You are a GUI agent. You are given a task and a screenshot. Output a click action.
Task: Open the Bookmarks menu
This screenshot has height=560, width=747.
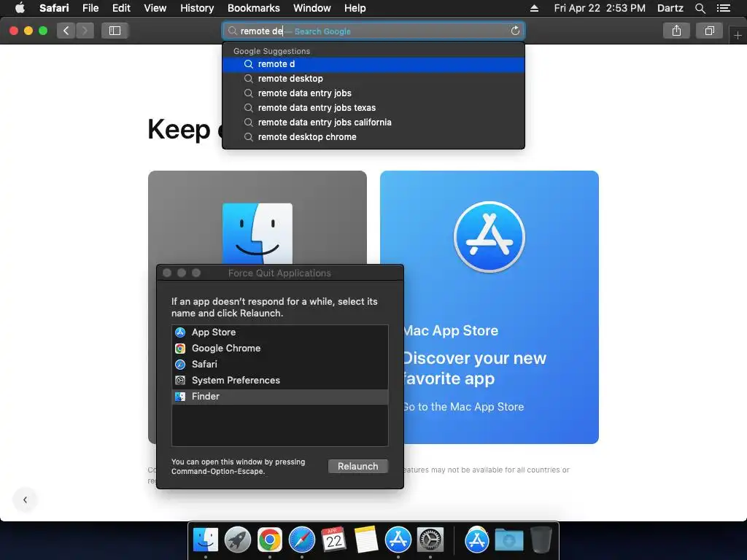[253, 8]
